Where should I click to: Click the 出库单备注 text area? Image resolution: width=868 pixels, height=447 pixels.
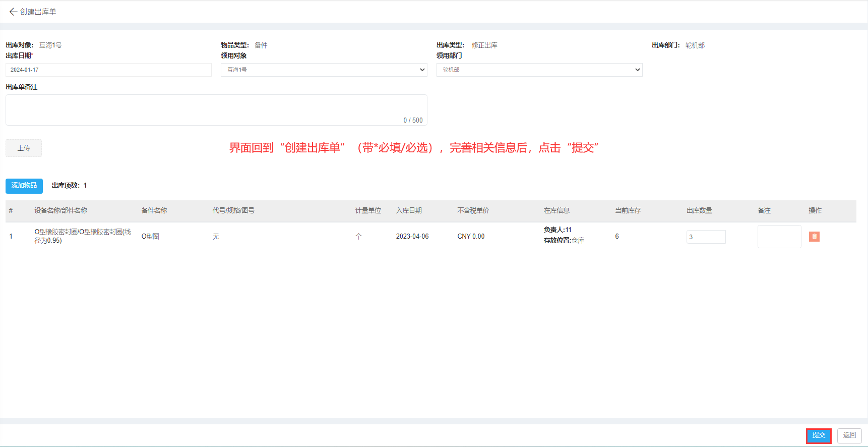click(216, 110)
